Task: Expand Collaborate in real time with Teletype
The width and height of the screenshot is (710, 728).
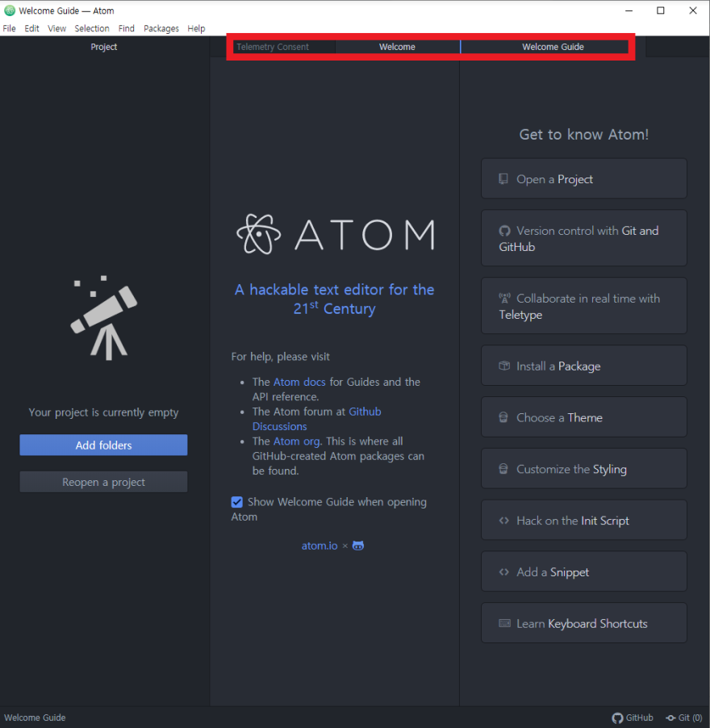Action: click(x=584, y=306)
